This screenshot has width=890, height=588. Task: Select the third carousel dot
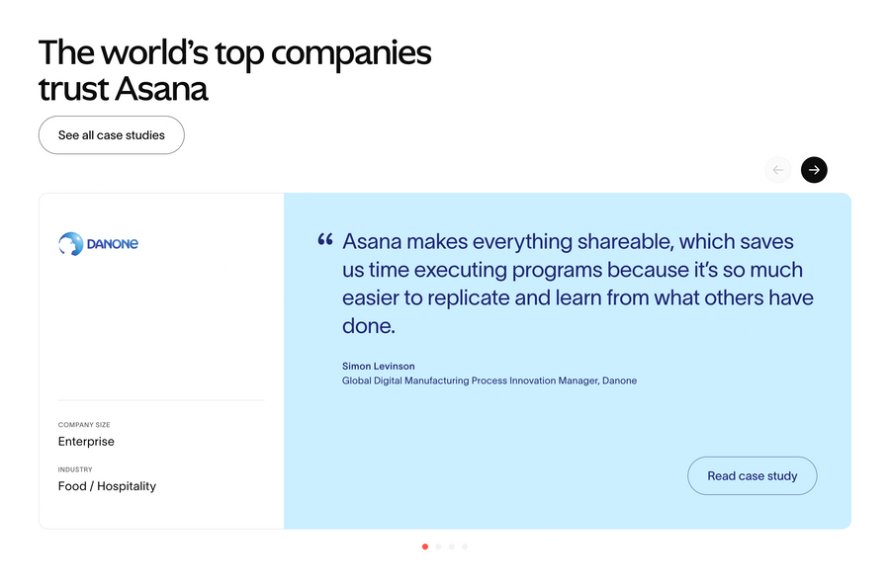tap(451, 546)
